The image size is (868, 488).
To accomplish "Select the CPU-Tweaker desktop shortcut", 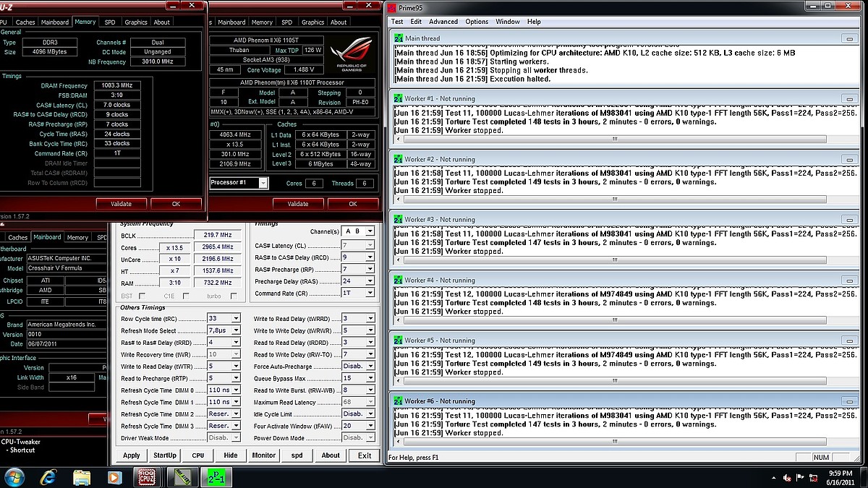I will (x=20, y=445).
